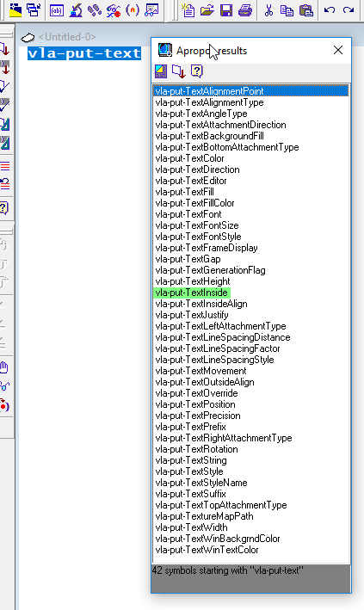Click the Open file folder icon

[207, 10]
